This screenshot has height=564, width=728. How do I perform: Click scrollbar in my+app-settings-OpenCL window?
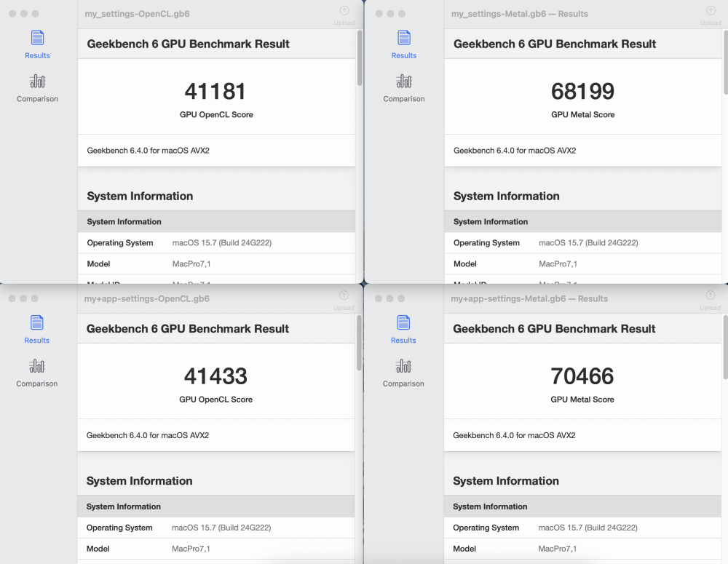pos(359,343)
